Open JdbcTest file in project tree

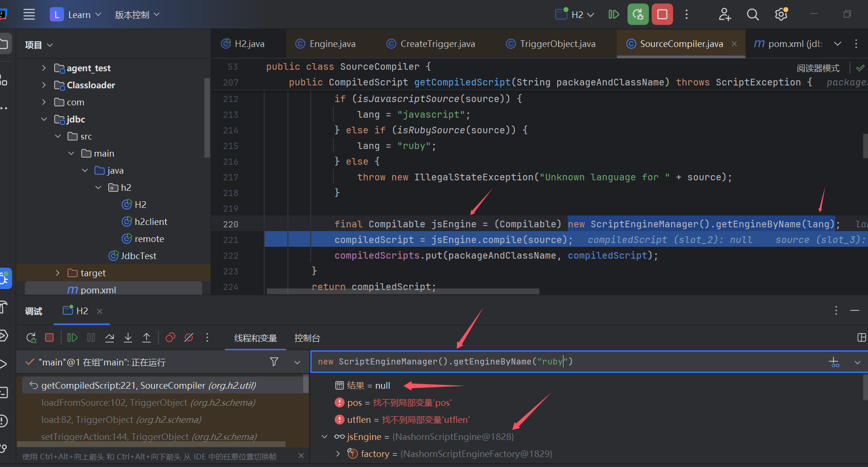138,256
